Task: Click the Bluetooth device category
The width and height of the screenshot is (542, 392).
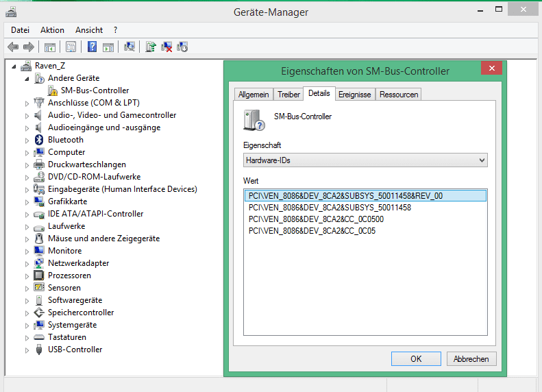Action: tap(65, 140)
